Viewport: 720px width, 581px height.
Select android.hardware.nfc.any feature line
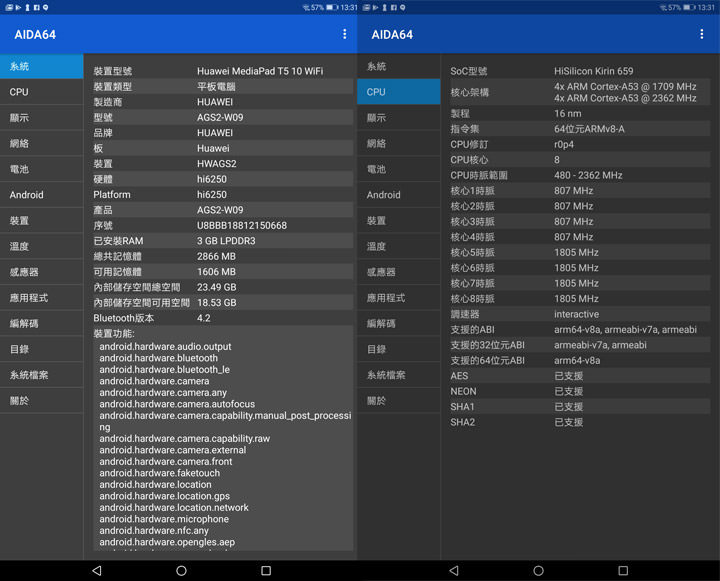(x=154, y=530)
